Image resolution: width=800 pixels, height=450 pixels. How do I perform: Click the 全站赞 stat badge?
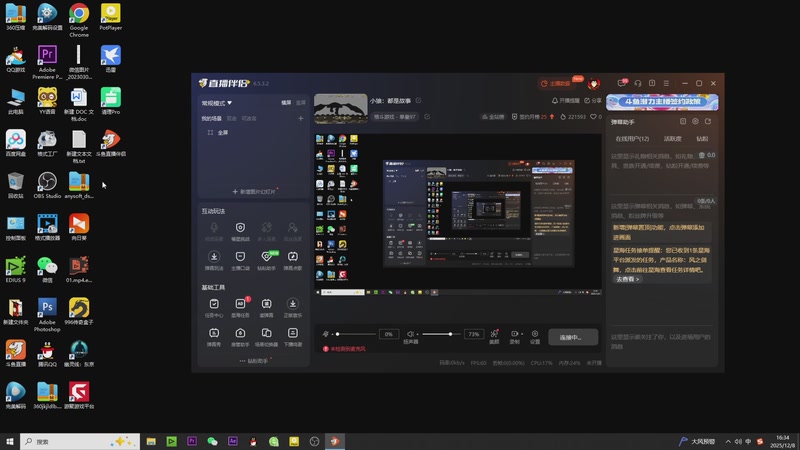493,117
